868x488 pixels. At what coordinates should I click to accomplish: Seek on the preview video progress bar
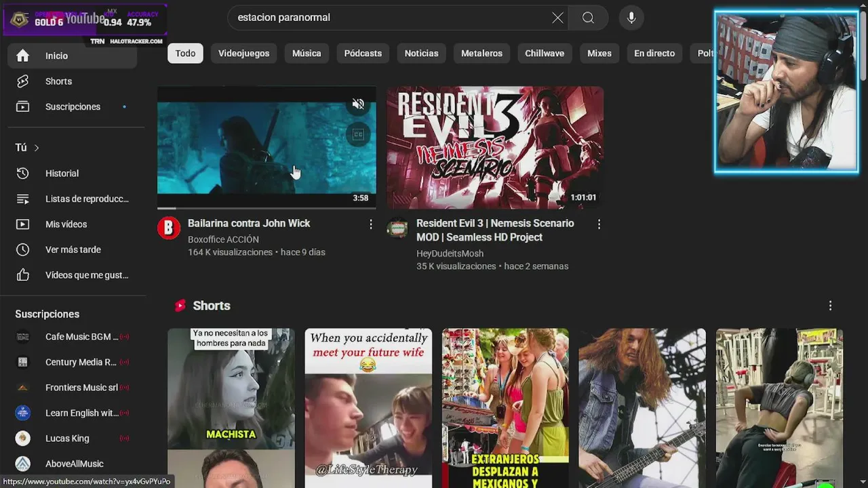coord(267,208)
